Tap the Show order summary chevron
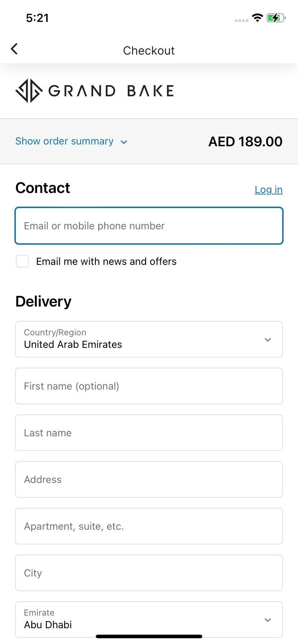 124,142
